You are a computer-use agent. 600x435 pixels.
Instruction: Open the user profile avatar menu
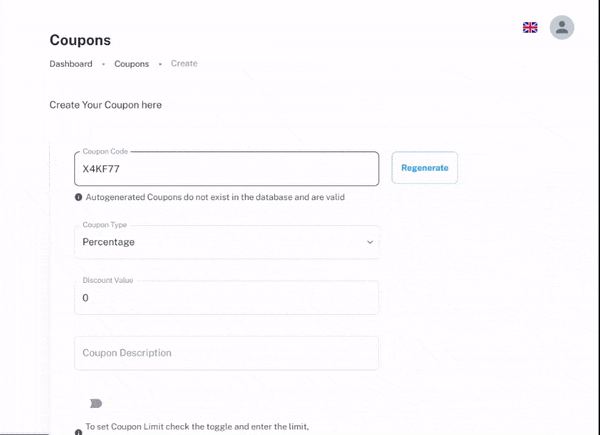tap(562, 28)
